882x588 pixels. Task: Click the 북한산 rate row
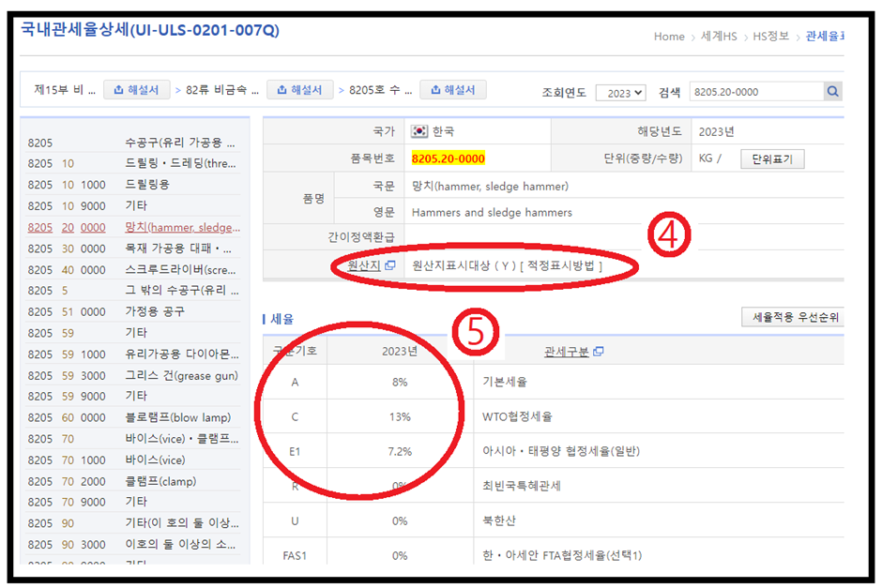[x=554, y=520]
